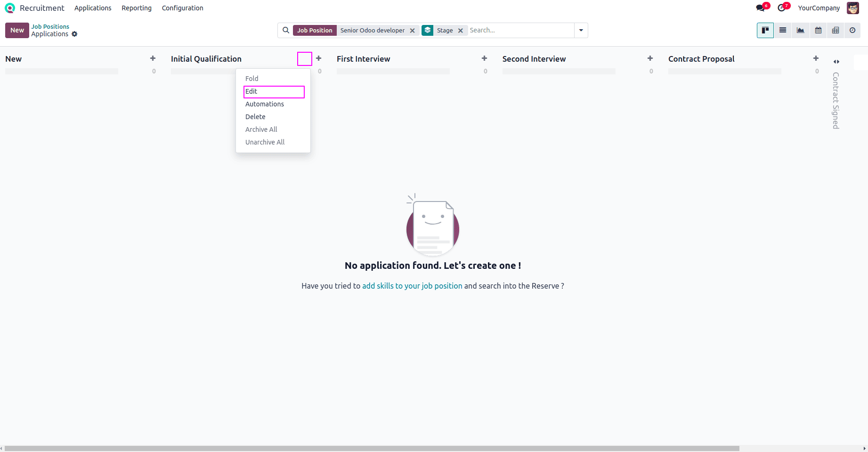Switch to Pivot view
This screenshot has height=452, width=868.
[836, 30]
